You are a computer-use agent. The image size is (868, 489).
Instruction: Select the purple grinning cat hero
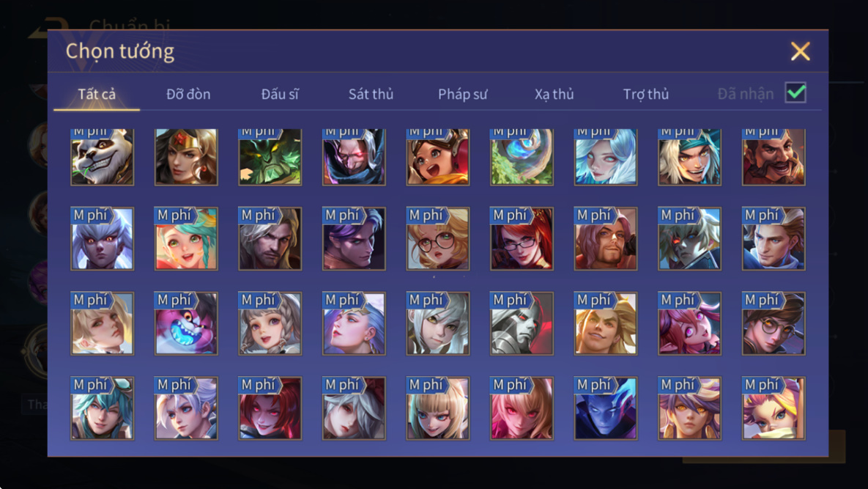[x=186, y=323]
